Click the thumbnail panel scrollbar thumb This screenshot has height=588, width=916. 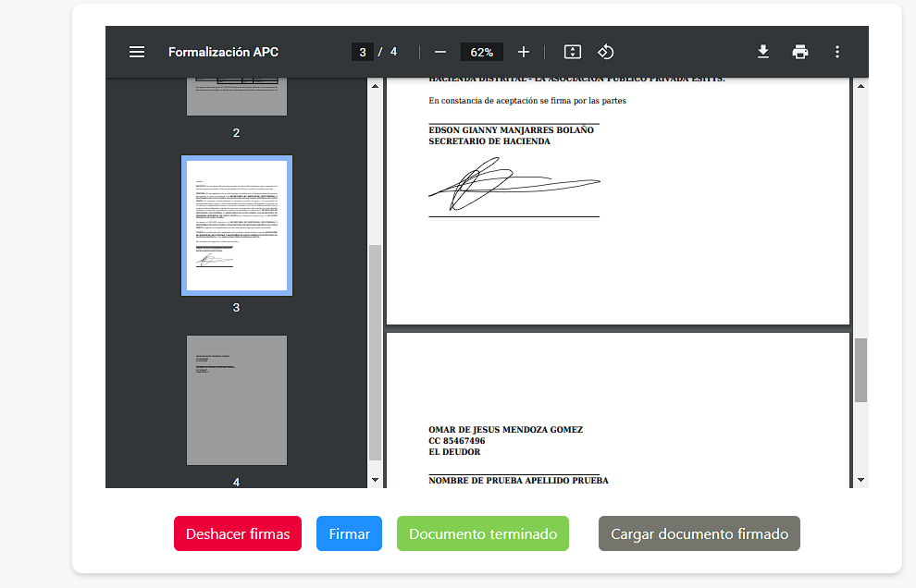[x=375, y=352]
